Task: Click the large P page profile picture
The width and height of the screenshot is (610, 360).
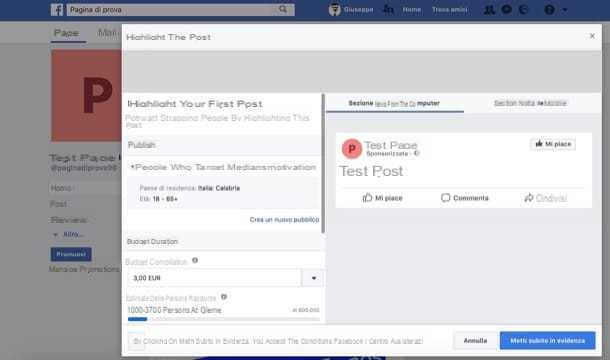Action: click(x=86, y=96)
